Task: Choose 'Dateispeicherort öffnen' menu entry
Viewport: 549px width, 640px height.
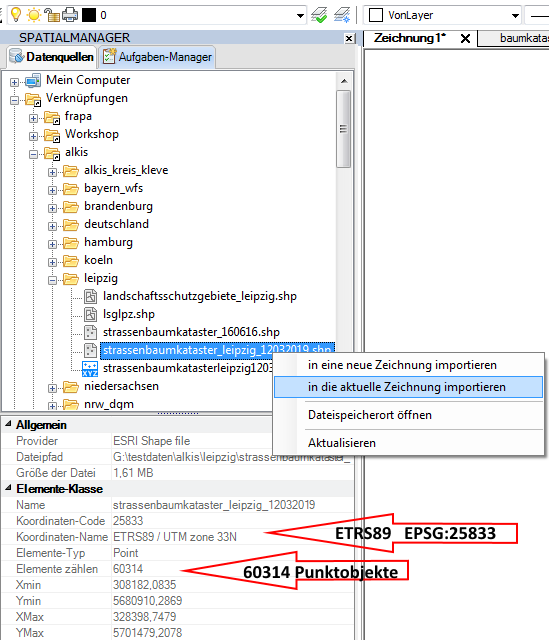Action: pyautogui.click(x=408, y=415)
